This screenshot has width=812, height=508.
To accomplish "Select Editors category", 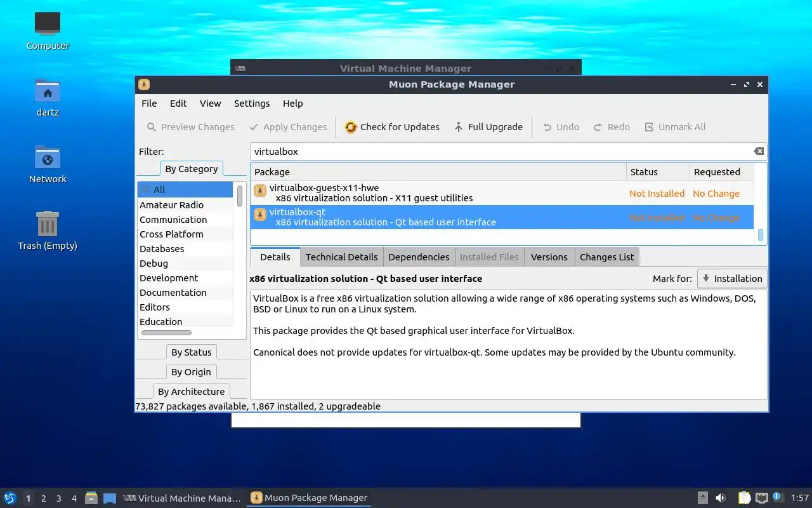I will [185, 307].
